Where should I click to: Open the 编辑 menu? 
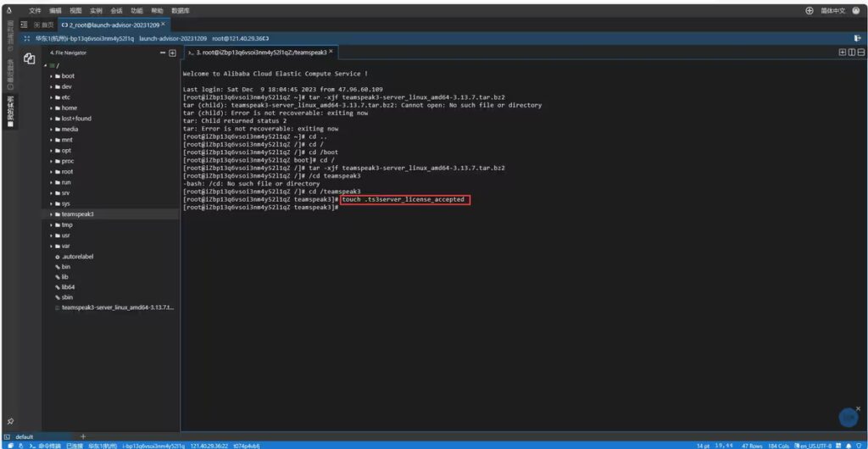tap(55, 10)
